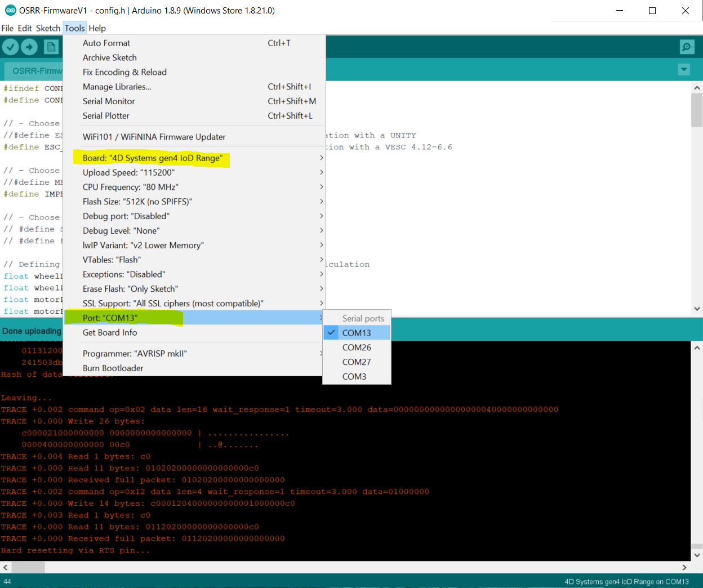Select the checked COM13 serial port
The height and width of the screenshot is (588, 703).
[357, 333]
